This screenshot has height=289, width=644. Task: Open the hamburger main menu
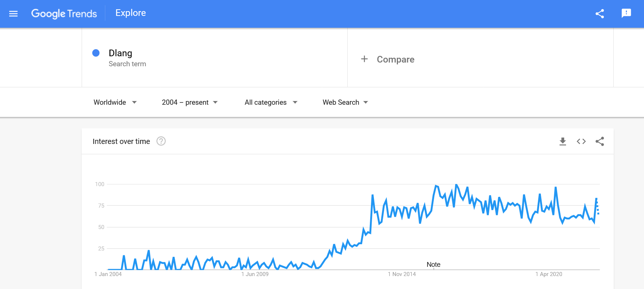point(13,14)
